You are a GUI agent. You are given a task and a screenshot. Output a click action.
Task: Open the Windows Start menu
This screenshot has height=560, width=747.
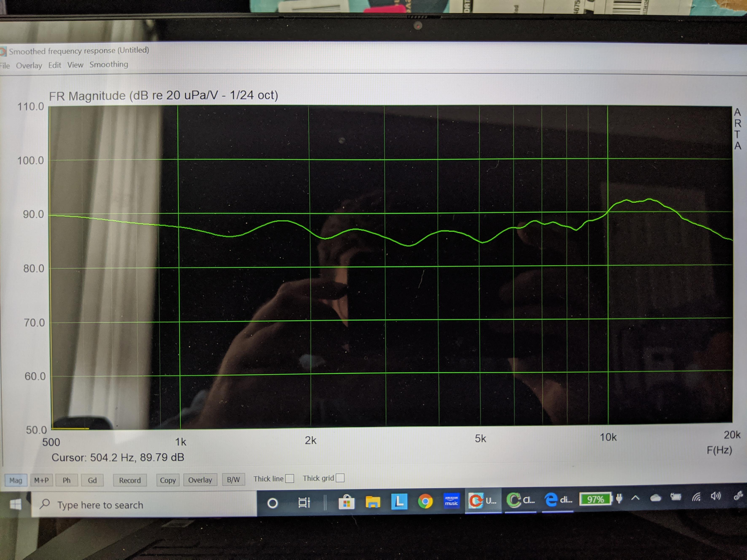pyautogui.click(x=16, y=505)
